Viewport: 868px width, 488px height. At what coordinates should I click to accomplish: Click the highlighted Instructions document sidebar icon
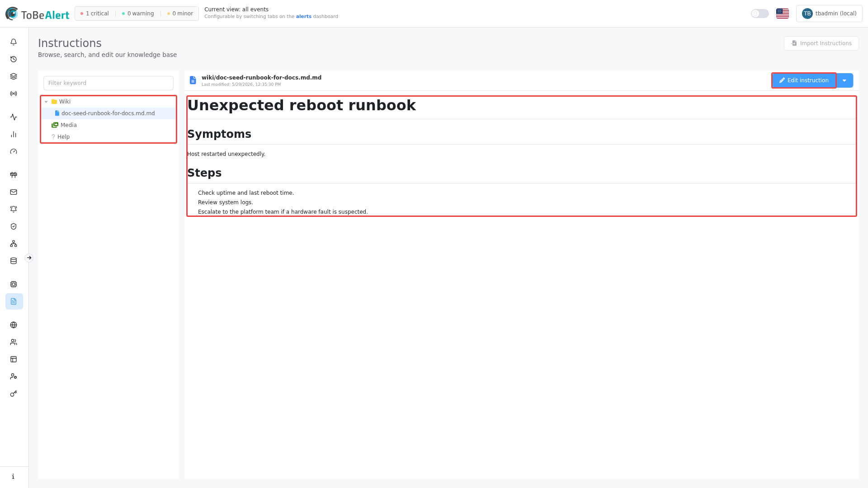tap(14, 301)
